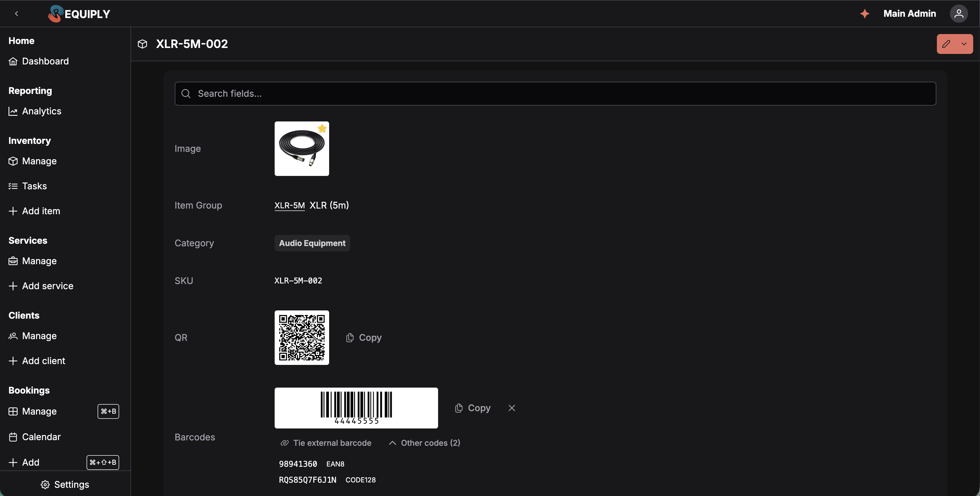Viewport: 980px width, 496px height.
Task: Click Tie external barcode
Action: tap(326, 443)
